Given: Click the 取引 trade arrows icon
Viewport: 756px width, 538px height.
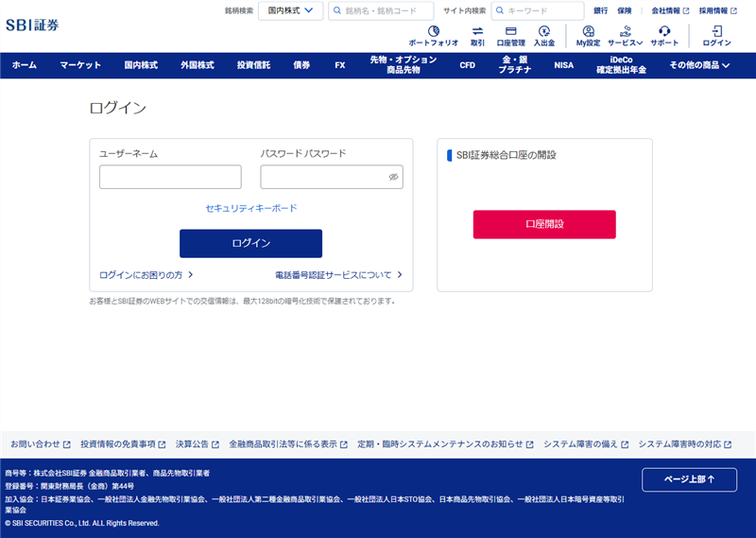Looking at the screenshot, I should tap(477, 32).
